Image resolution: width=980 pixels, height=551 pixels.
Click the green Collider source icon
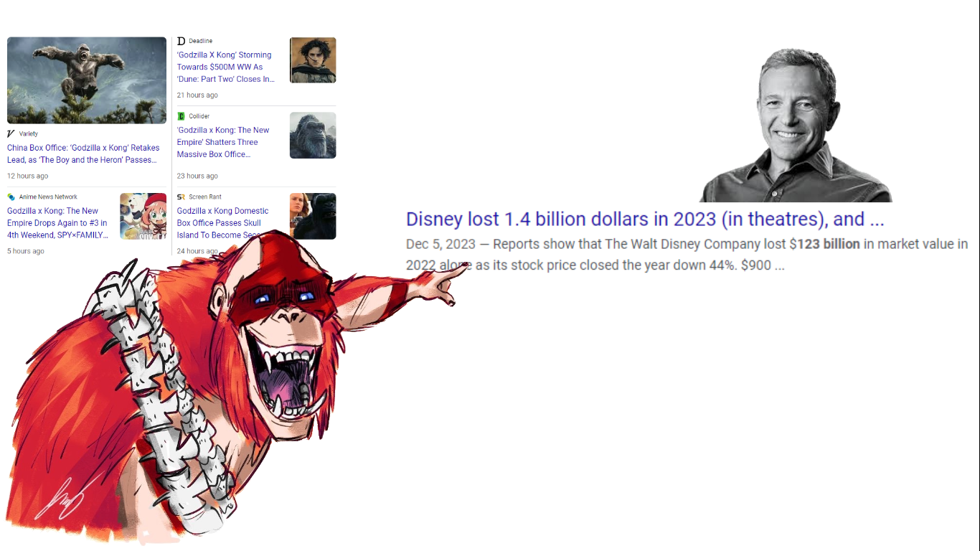point(181,116)
